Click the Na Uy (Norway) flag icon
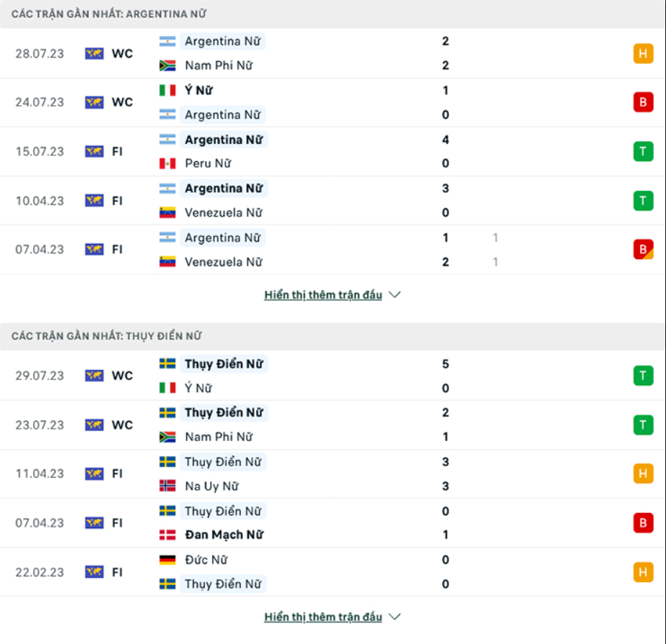This screenshot has height=644, width=666. point(168,486)
